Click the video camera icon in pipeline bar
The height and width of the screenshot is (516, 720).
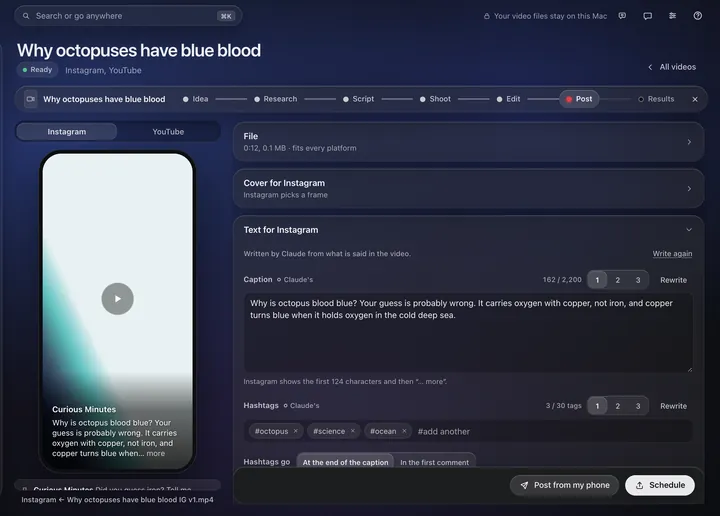31,99
